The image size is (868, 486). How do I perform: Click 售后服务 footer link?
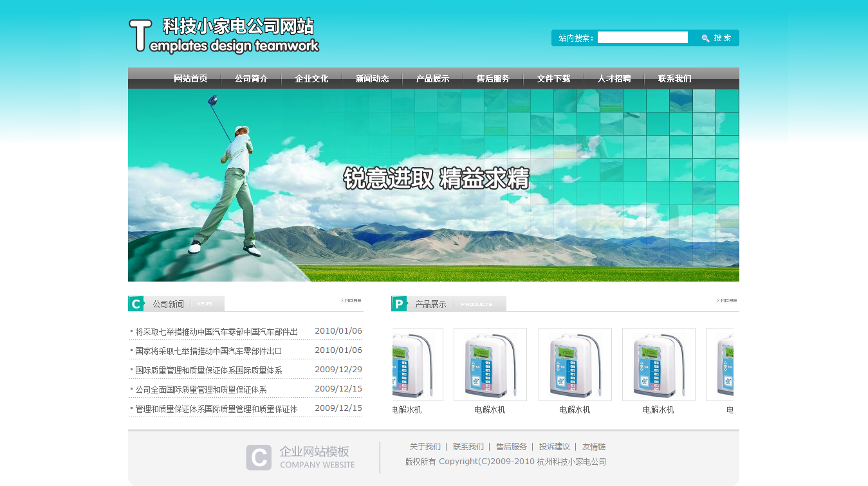pyautogui.click(x=512, y=447)
